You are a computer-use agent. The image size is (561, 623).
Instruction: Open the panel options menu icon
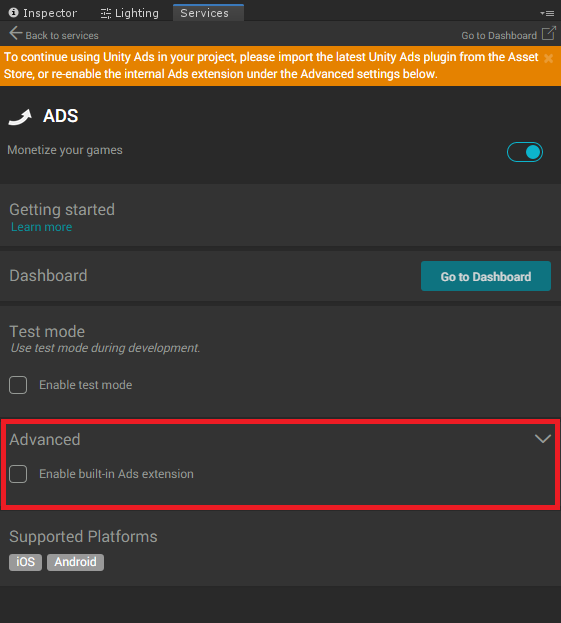[547, 14]
